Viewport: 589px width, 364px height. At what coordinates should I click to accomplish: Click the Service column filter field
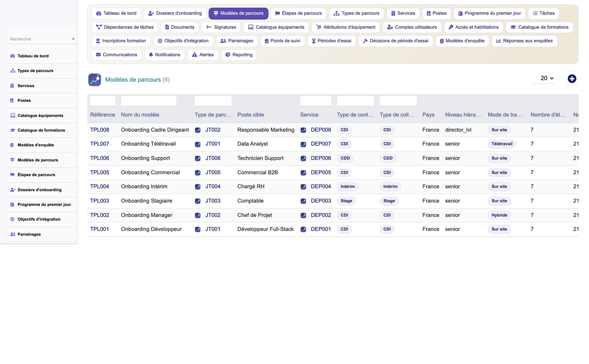[x=316, y=101]
